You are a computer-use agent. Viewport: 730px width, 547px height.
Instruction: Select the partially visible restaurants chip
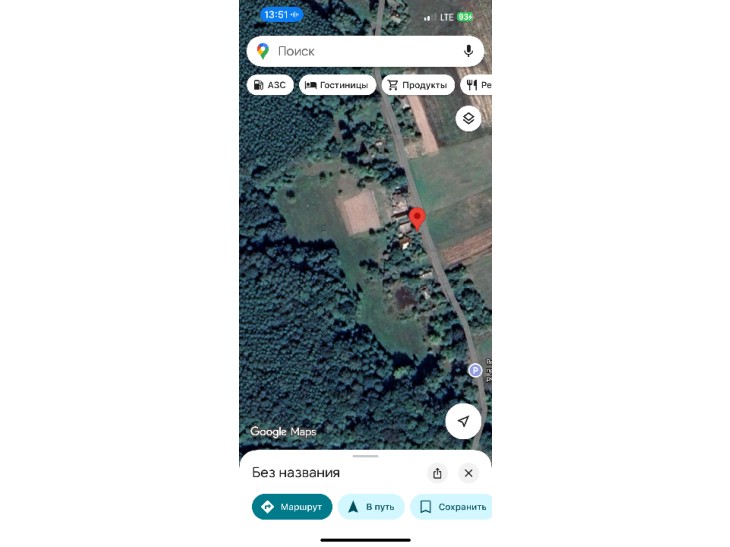[477, 85]
